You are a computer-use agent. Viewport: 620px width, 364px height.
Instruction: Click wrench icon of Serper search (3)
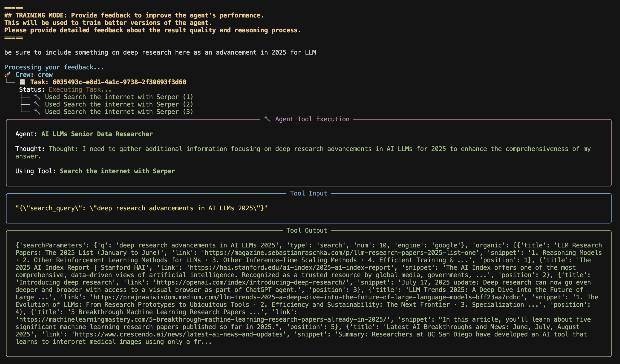click(37, 112)
